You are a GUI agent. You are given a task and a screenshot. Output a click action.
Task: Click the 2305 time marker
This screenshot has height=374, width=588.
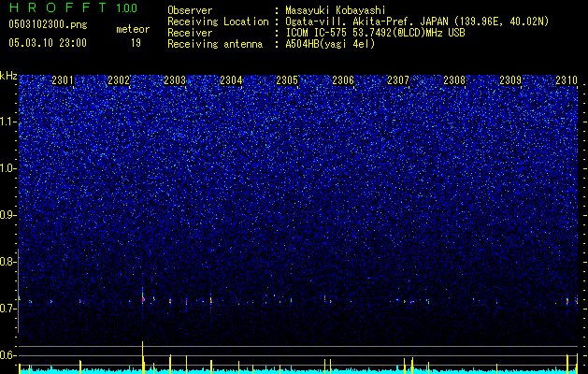287,80
